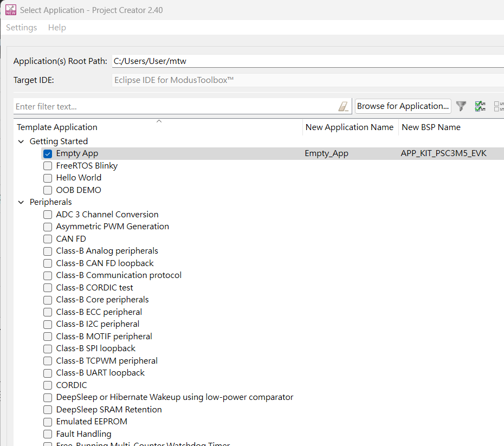Tick the Fault Handling checkbox
Image resolution: width=504 pixels, height=446 pixels.
point(48,434)
